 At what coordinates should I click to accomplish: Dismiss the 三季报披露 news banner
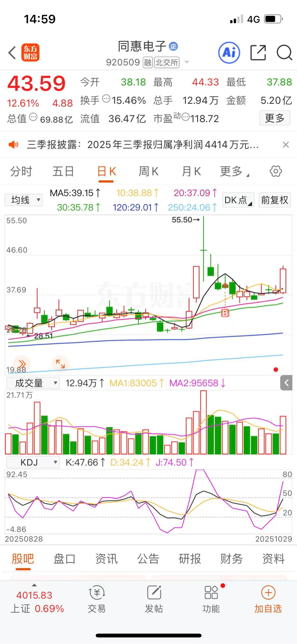click(x=286, y=144)
